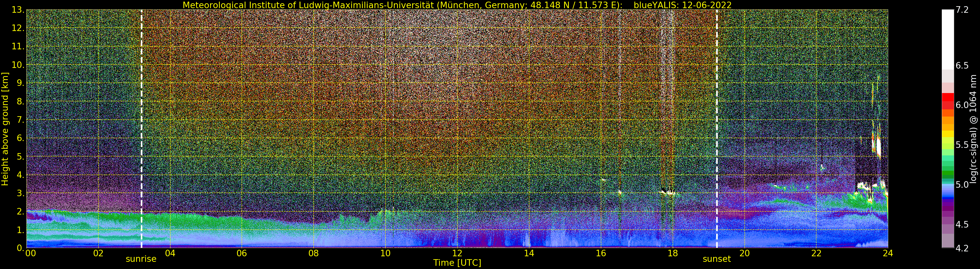980x269 pixels.
Task: Click the '0.' height tick label
Action: click(x=21, y=248)
